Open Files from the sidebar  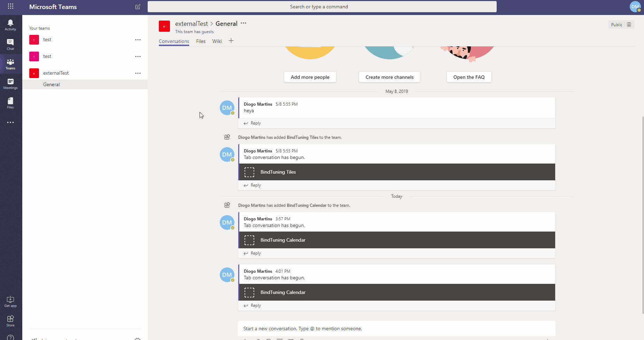point(10,103)
